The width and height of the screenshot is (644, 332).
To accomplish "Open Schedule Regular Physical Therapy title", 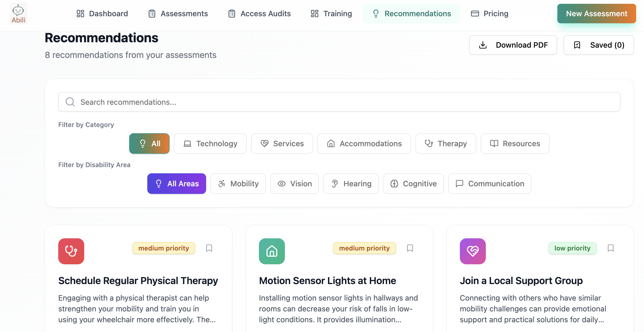I will point(138,281).
